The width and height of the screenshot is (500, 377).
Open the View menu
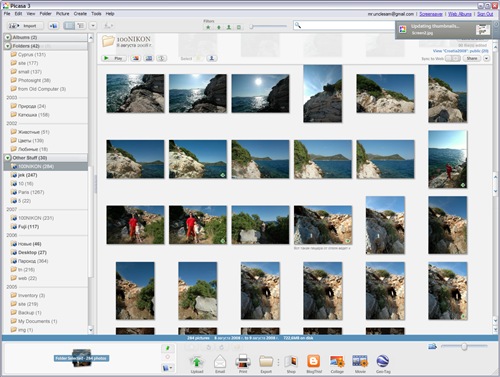(31, 14)
